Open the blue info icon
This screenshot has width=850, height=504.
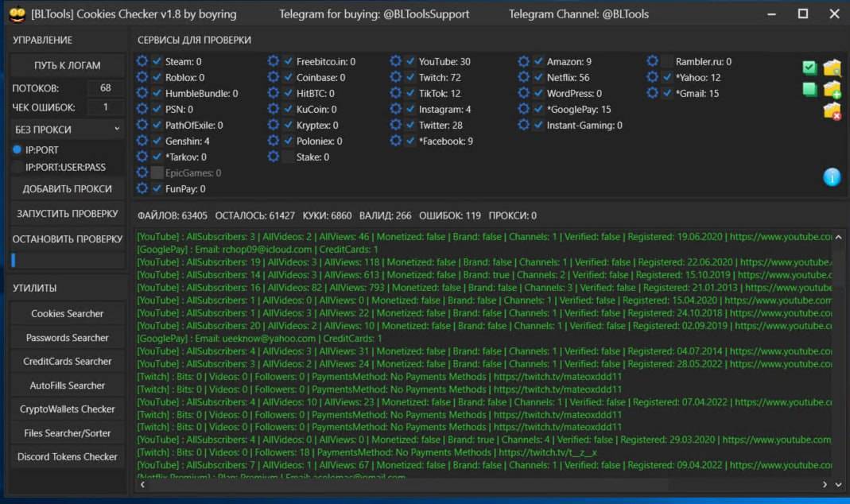pos(832,176)
